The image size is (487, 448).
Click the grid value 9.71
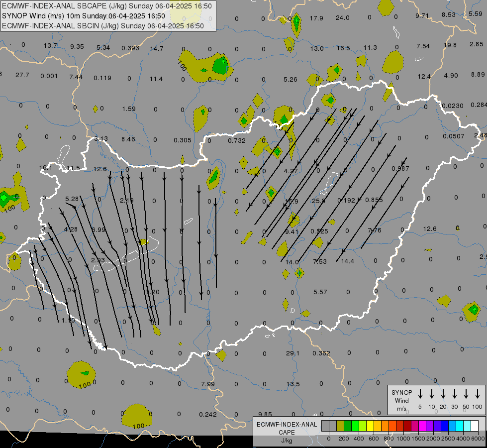click(422, 15)
